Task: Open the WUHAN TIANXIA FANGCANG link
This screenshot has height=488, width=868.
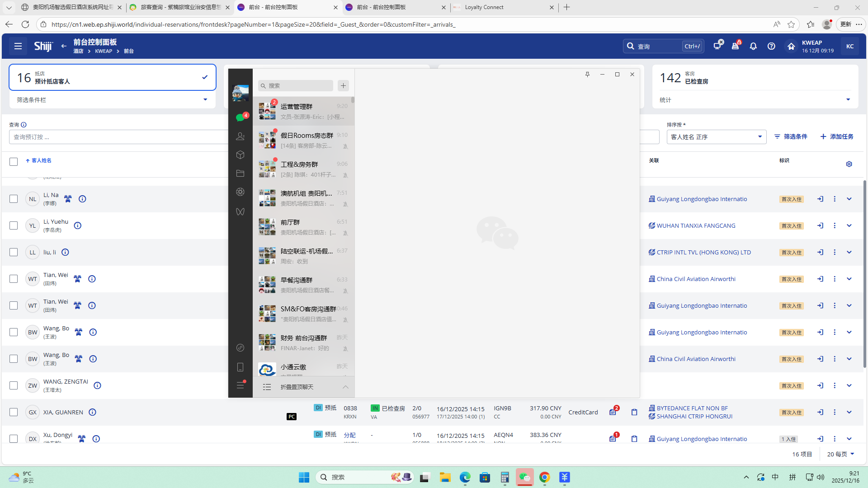Action: 696,225
